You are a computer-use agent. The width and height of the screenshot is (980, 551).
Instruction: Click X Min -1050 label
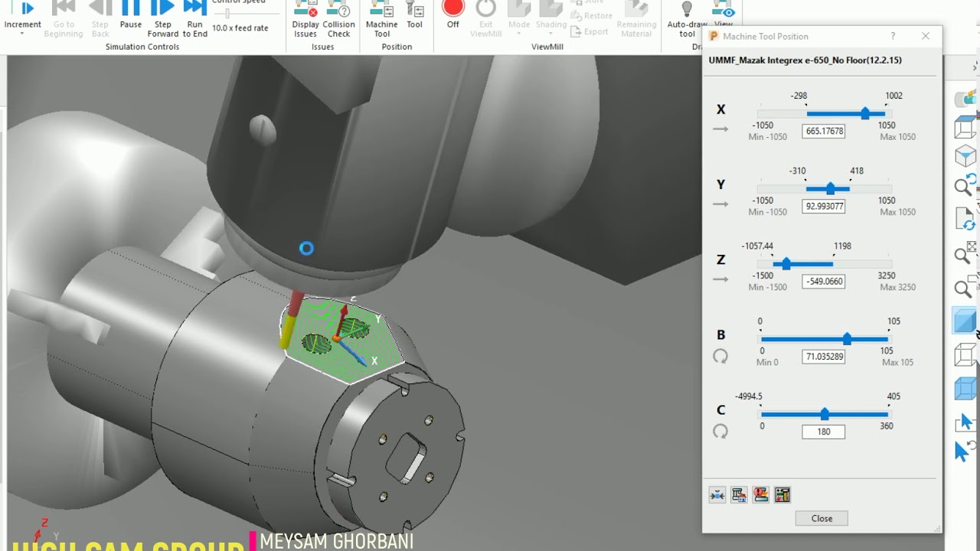[x=767, y=137]
